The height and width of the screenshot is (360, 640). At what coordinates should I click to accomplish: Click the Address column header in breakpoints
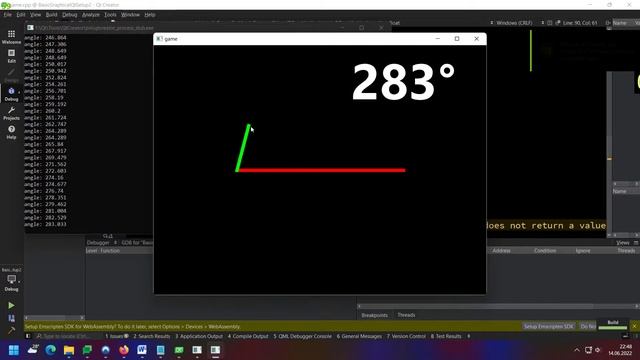(501, 251)
